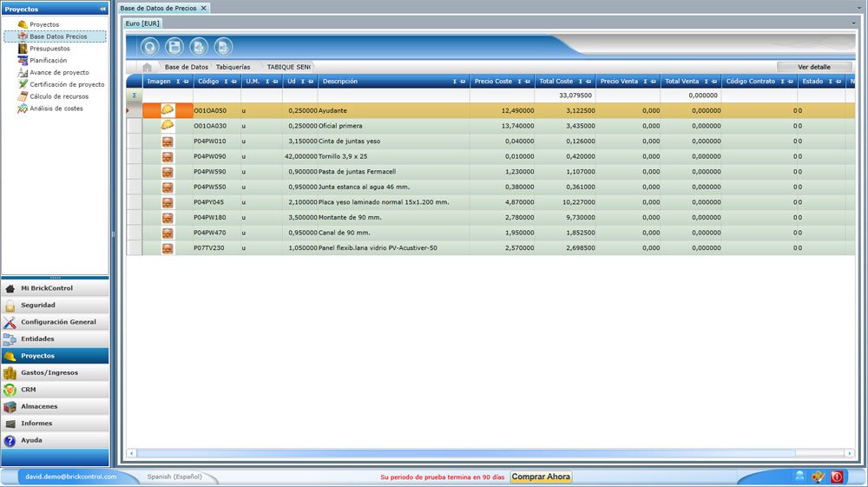
Task: Open Seguridad navigation section
Action: click(55, 305)
